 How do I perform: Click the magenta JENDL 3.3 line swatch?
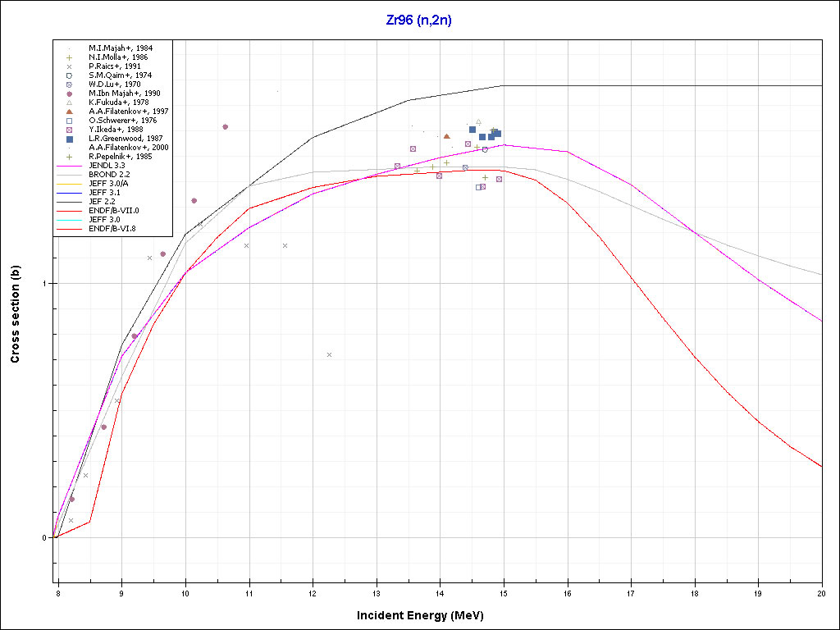(70, 166)
